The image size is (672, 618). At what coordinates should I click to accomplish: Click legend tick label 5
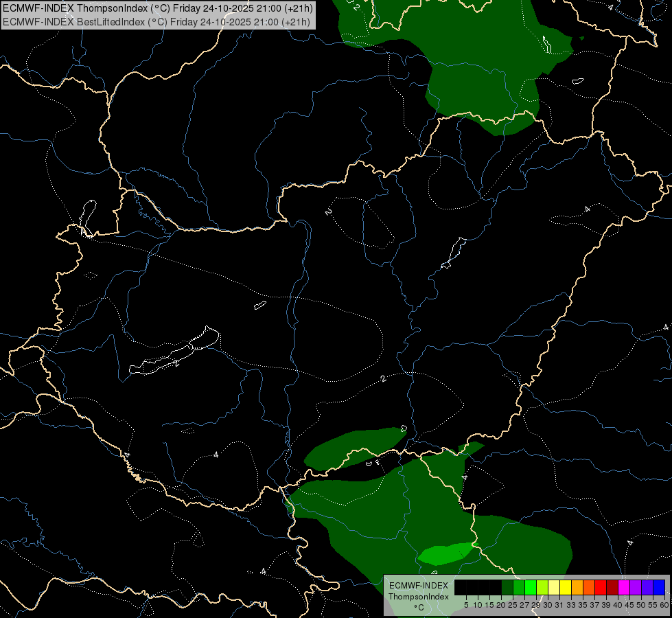(x=466, y=605)
